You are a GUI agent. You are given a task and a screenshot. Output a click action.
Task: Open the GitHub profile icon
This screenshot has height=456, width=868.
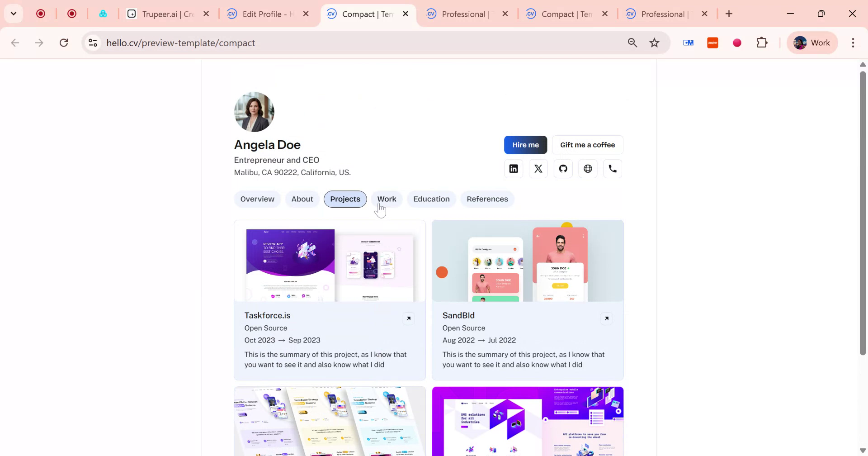(x=563, y=168)
